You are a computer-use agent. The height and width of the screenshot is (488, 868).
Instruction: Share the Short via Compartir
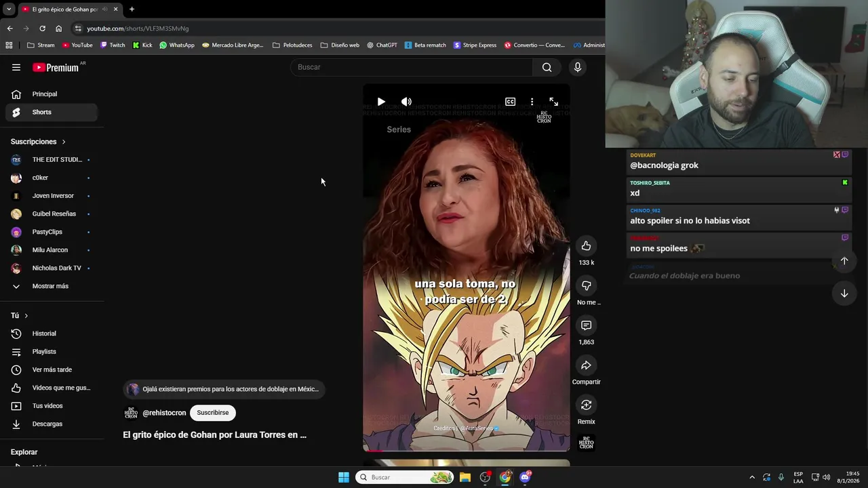(587, 365)
